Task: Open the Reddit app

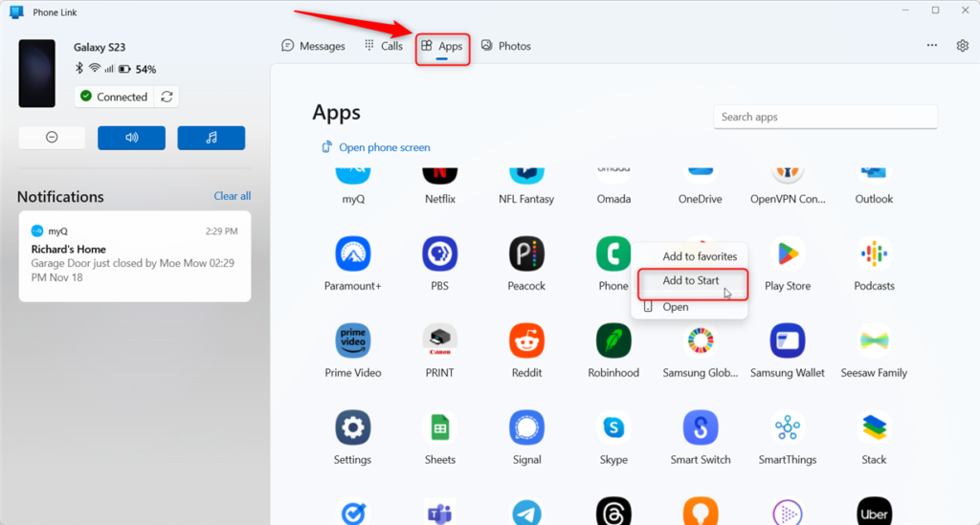Action: click(x=526, y=340)
